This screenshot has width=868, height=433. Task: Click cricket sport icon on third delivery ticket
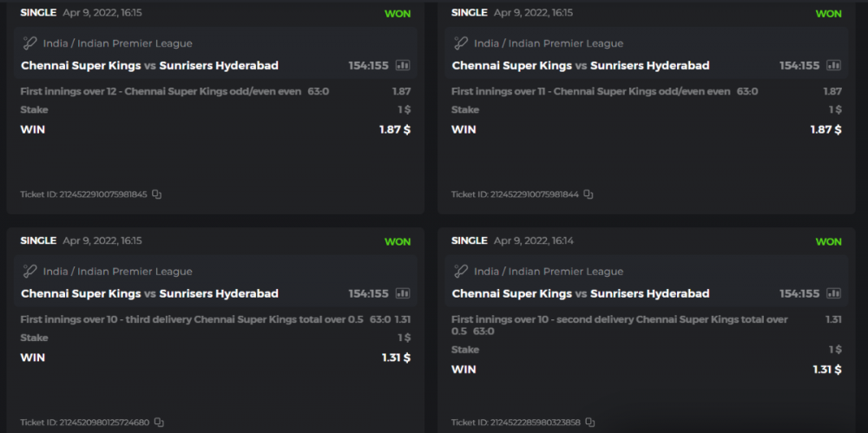(30, 272)
